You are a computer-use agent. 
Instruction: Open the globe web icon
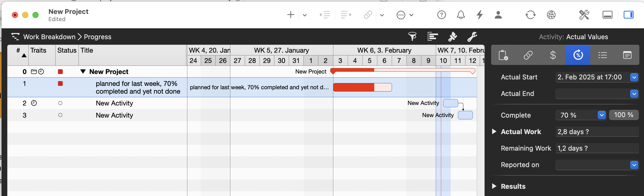[551, 15]
